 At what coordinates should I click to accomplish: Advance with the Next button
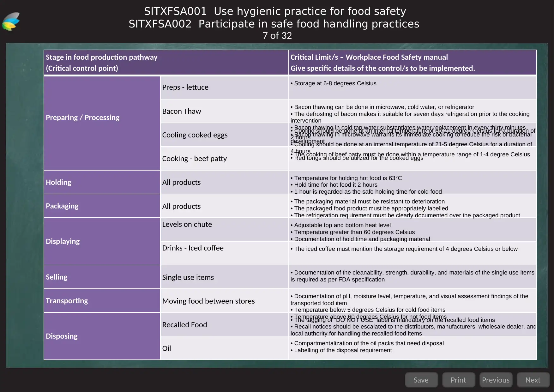click(533, 380)
